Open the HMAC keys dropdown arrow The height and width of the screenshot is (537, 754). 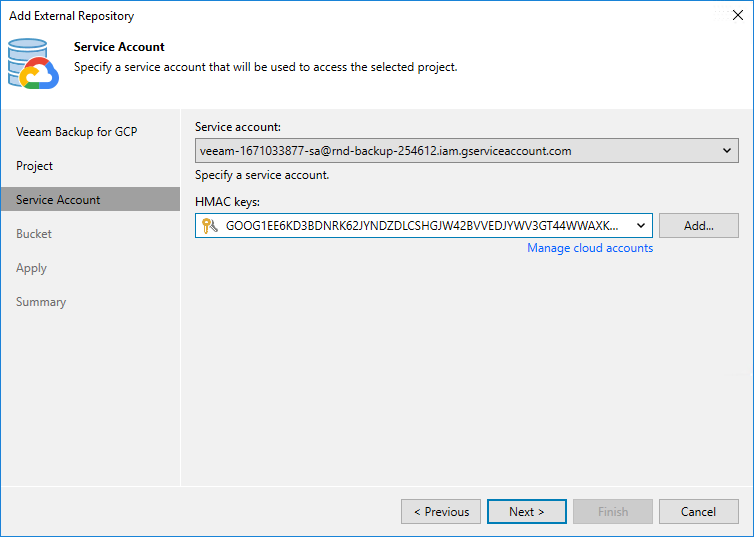[641, 226]
